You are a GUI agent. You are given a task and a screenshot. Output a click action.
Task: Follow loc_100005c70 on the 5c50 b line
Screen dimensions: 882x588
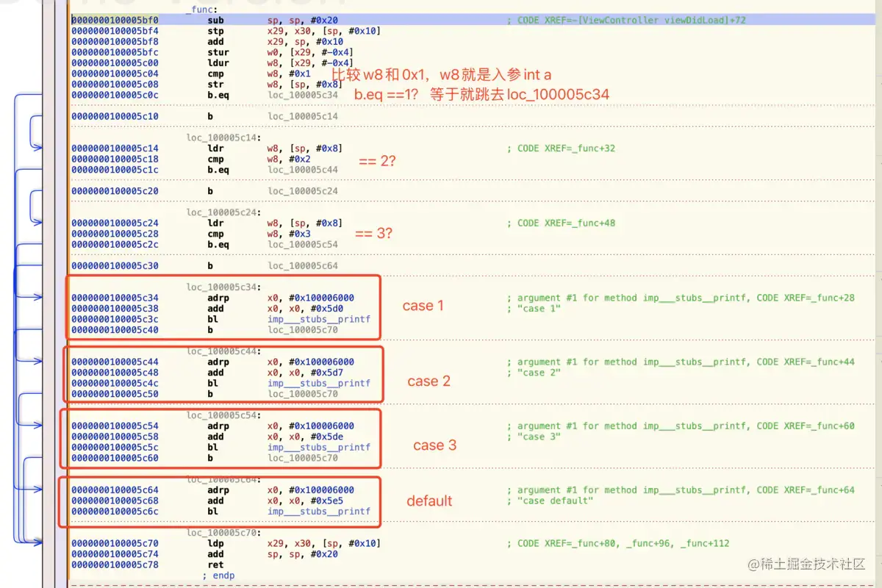[303, 394]
